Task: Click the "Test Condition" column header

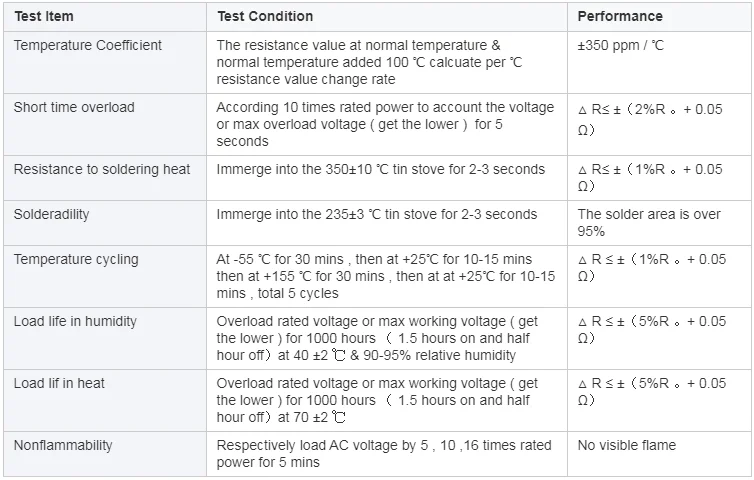Action: [x=265, y=16]
